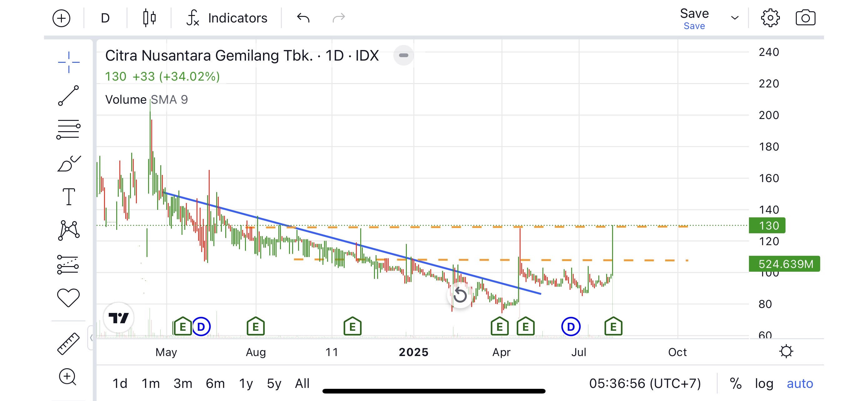Image resolution: width=868 pixels, height=401 pixels.
Task: Open earnings marker E at Aug
Action: tap(255, 326)
